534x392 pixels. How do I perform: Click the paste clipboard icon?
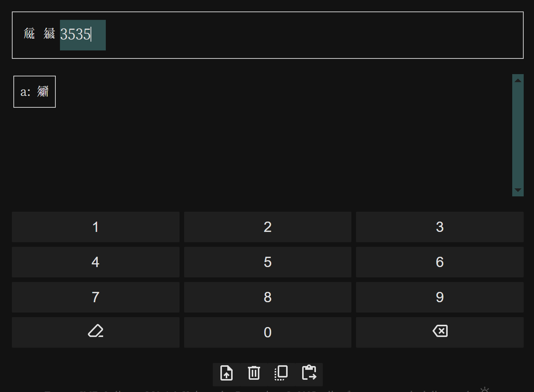pos(309,373)
